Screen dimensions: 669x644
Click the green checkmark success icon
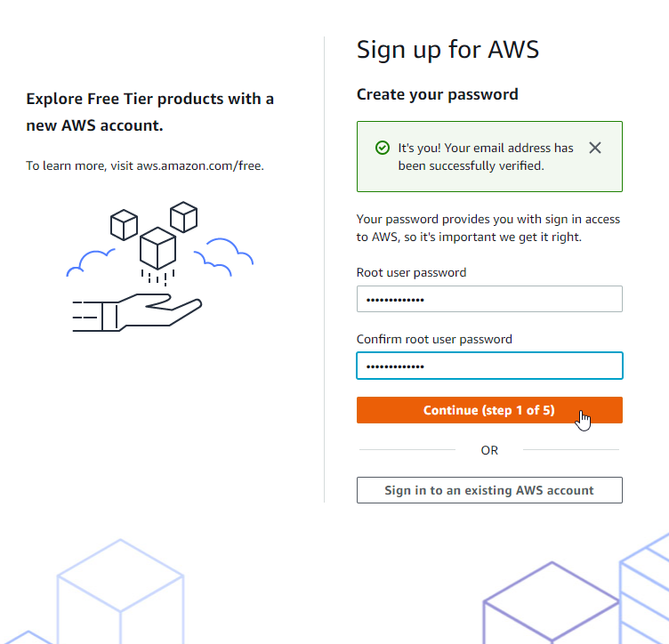pos(383,148)
